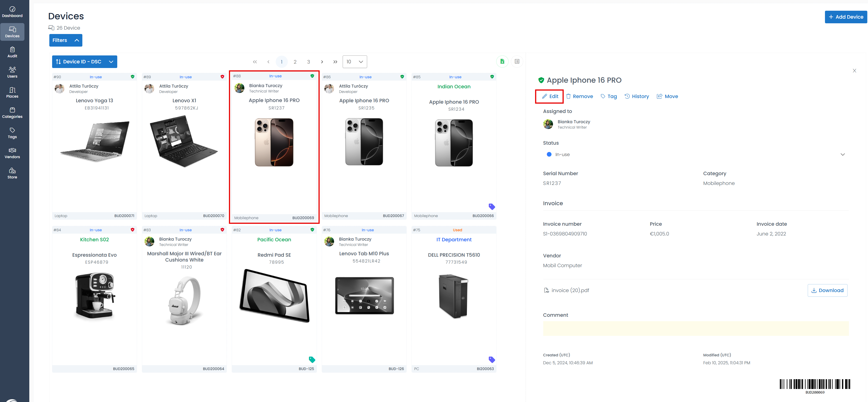Click the 26 Device count label
Viewport: 868px width, 402px height.
click(x=68, y=28)
